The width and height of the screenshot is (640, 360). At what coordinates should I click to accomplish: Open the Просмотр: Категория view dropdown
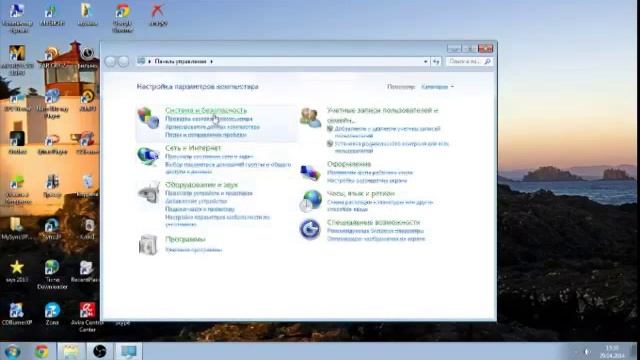pos(437,87)
